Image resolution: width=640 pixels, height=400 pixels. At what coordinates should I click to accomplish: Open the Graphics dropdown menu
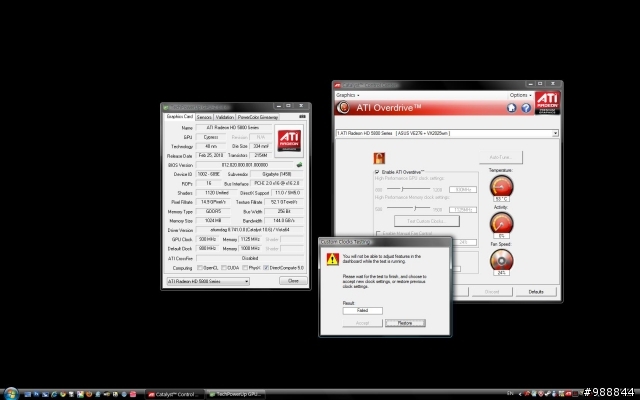pyautogui.click(x=349, y=95)
